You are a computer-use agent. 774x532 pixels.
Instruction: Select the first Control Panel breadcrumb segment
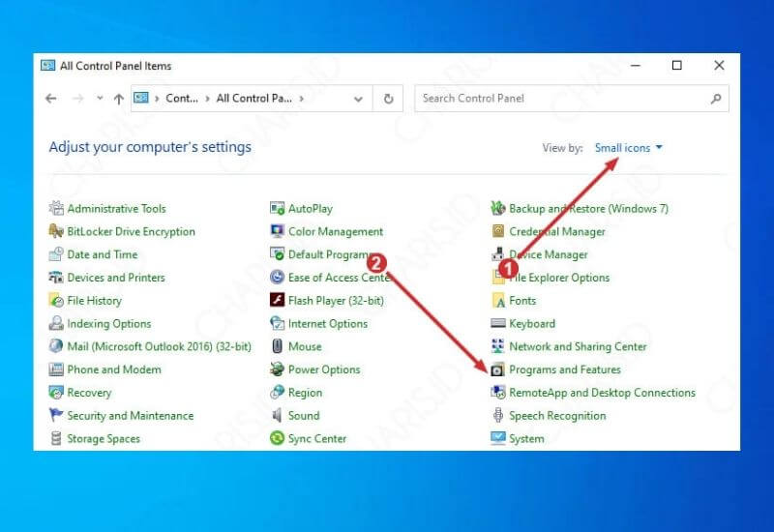[x=181, y=99]
